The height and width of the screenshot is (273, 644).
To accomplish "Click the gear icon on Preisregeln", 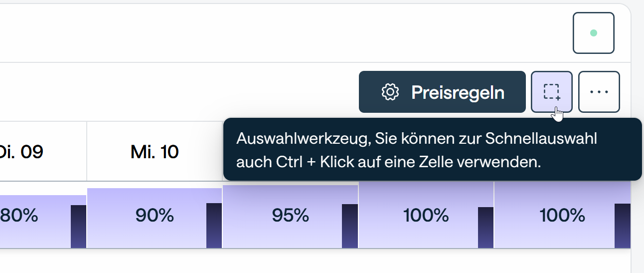I will 390,92.
